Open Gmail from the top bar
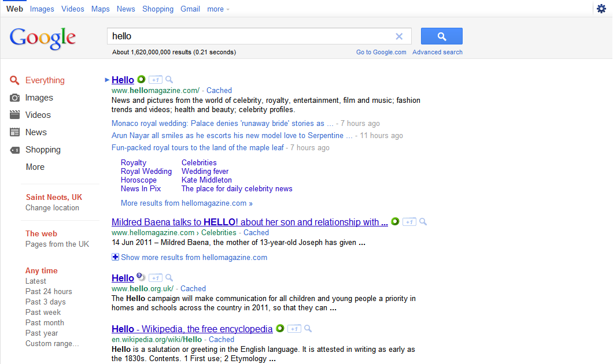This screenshot has height=364, width=613. (x=190, y=9)
